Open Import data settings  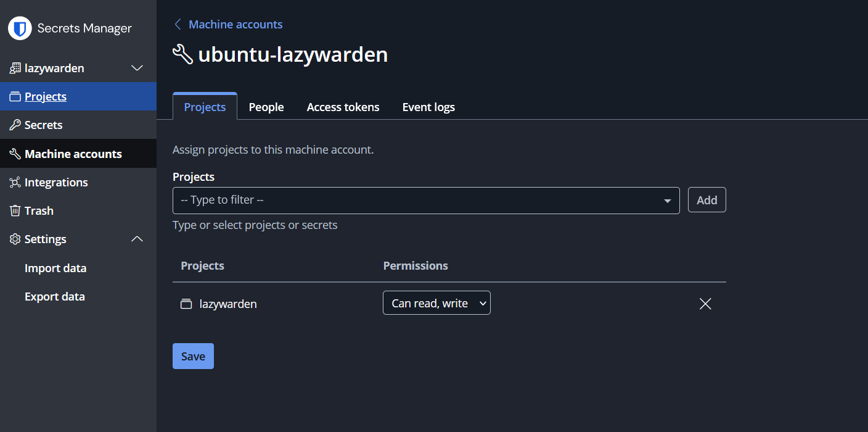pos(55,268)
